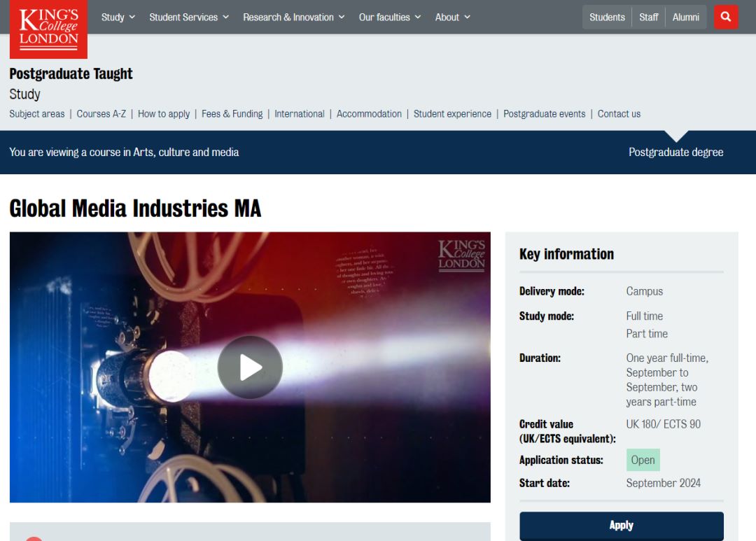The width and height of the screenshot is (756, 541).
Task: Select the Postgraduate degree tab
Action: [675, 152]
